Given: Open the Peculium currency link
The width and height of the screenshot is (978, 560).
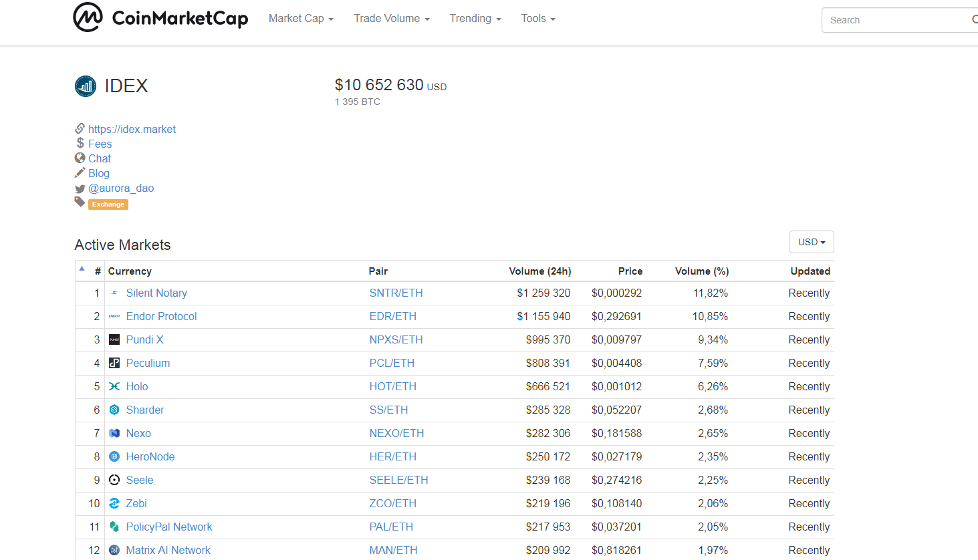Looking at the screenshot, I should pos(148,363).
